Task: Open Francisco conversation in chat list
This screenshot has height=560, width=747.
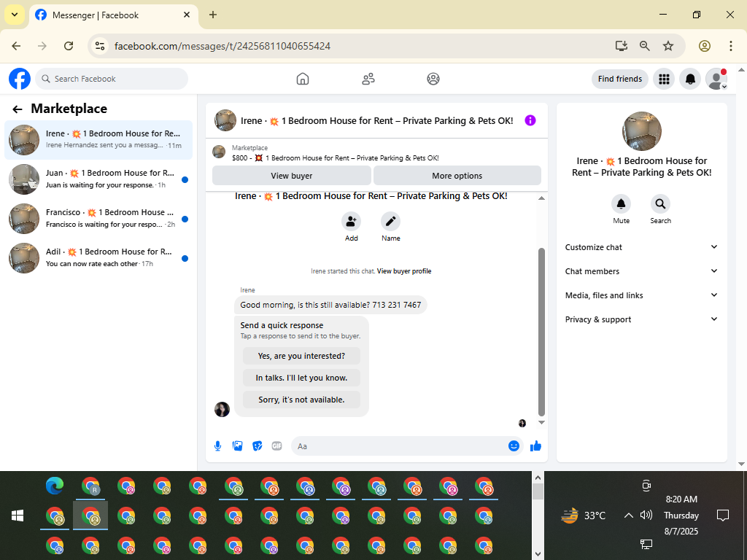Action: [x=98, y=219]
